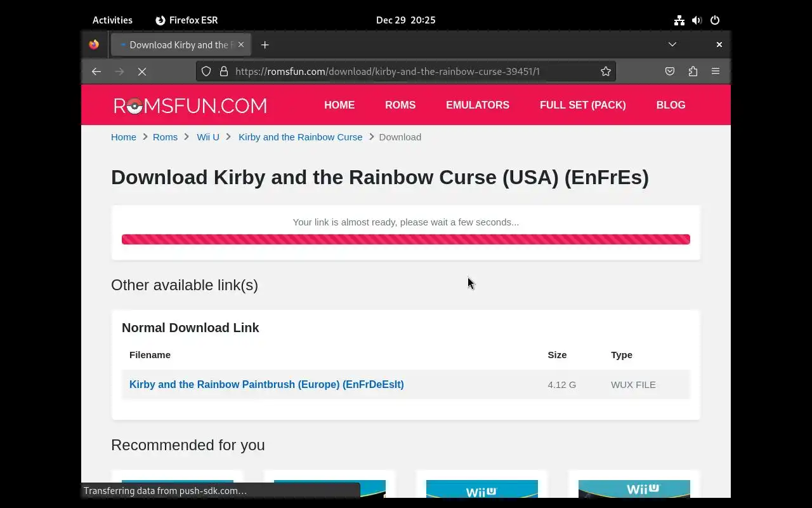Image resolution: width=812 pixels, height=508 pixels.
Task: Go to Roms breadcrumb link
Action: click(x=165, y=137)
